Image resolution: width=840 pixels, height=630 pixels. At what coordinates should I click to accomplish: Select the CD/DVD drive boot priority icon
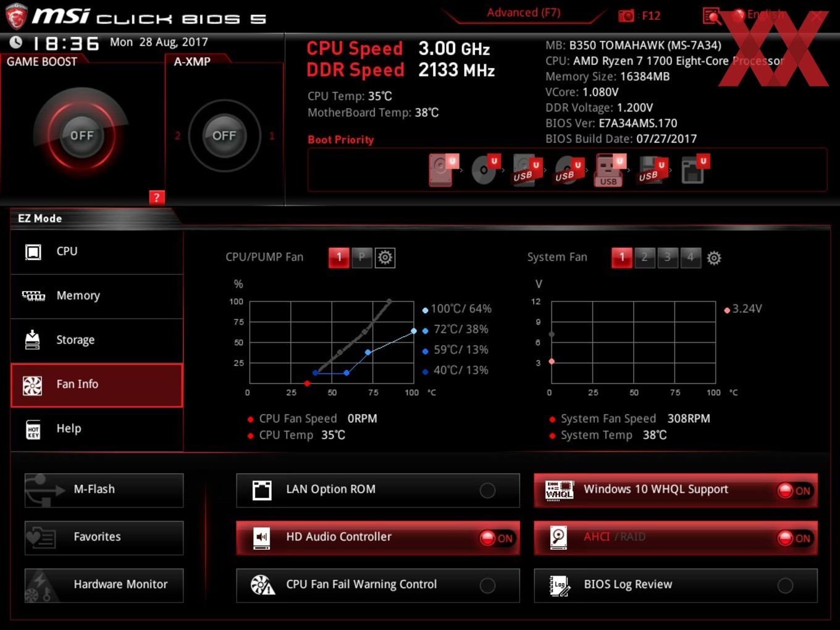(485, 170)
